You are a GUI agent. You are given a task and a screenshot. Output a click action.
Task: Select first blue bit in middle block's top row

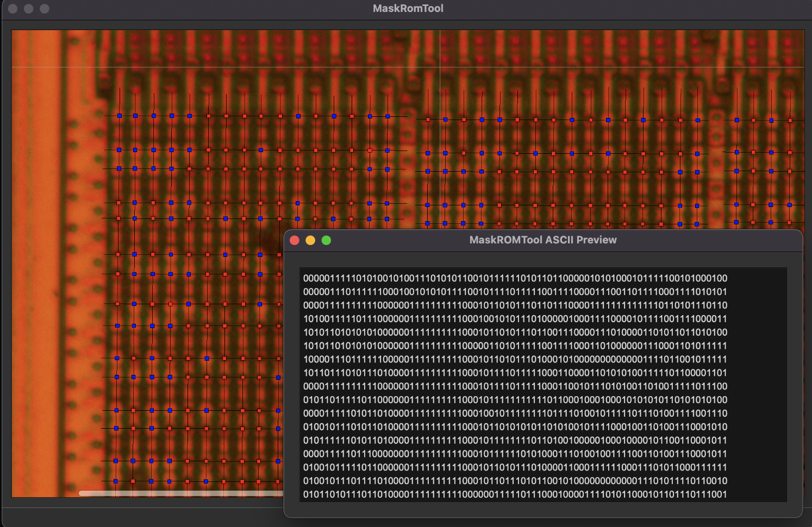pos(446,120)
